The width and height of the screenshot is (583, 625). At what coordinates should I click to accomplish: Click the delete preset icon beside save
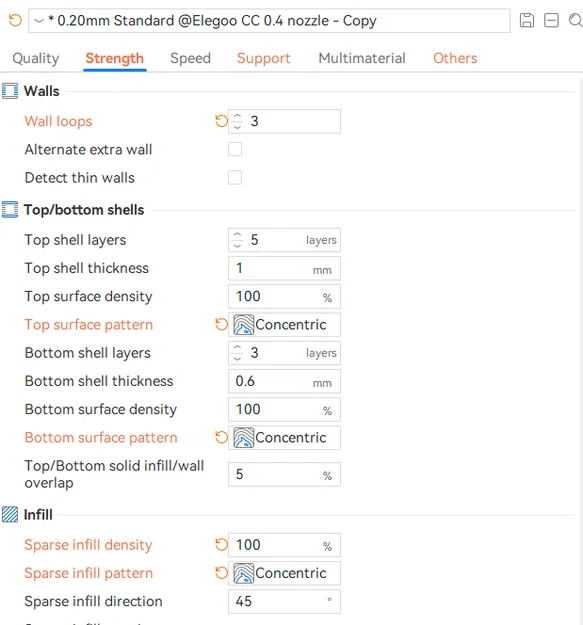pos(551,20)
